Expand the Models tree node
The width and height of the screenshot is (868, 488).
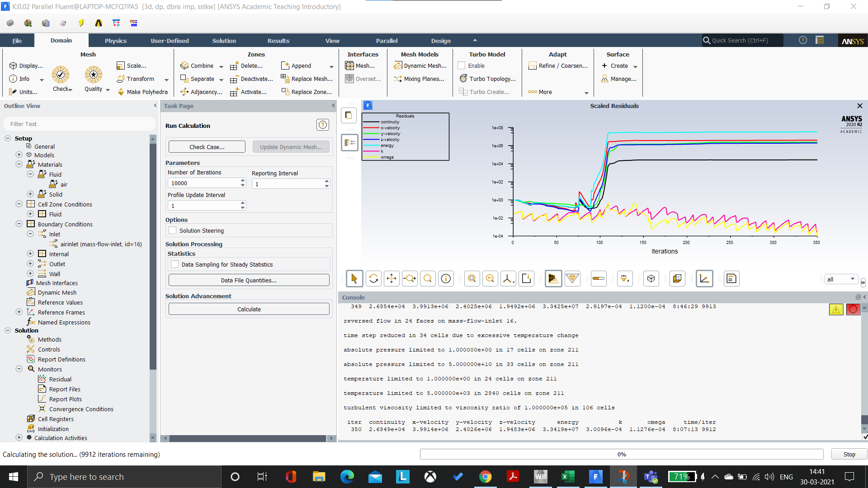(19, 155)
